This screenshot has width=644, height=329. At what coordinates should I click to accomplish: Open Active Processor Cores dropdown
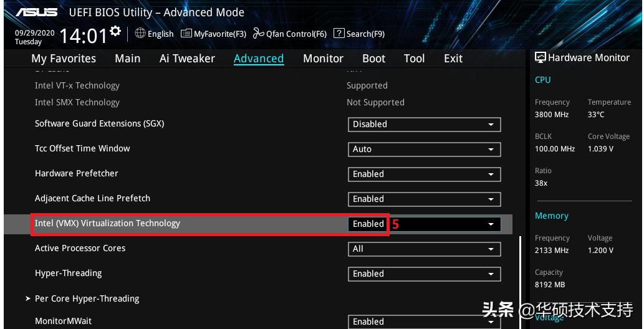pos(424,249)
